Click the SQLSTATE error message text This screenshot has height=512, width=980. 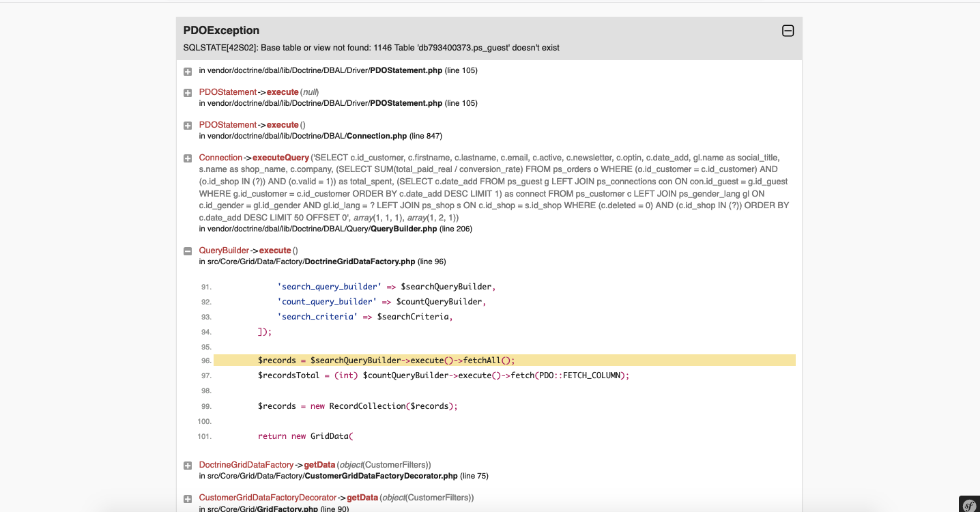(x=371, y=48)
